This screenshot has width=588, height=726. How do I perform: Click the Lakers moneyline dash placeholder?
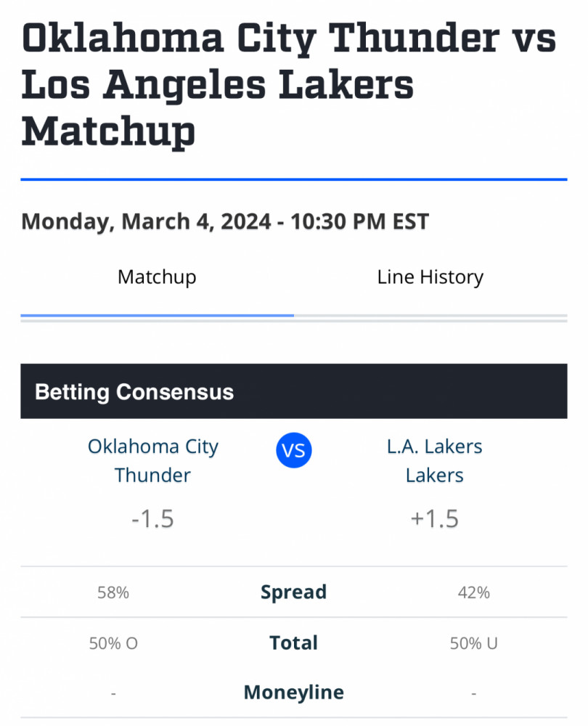coord(473,693)
